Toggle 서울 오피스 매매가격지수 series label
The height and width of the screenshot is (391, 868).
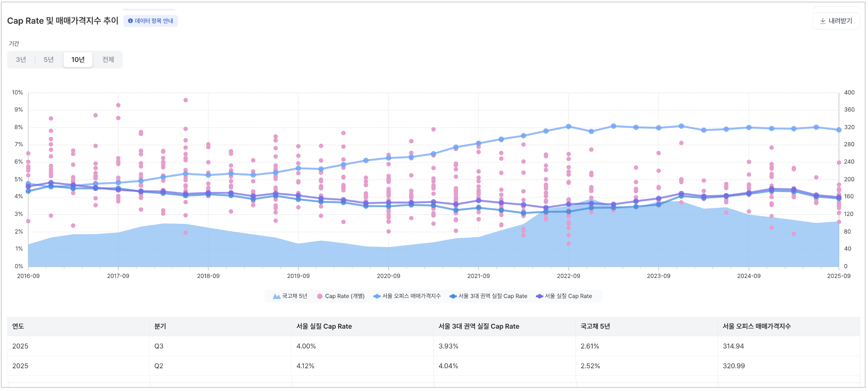(x=412, y=296)
